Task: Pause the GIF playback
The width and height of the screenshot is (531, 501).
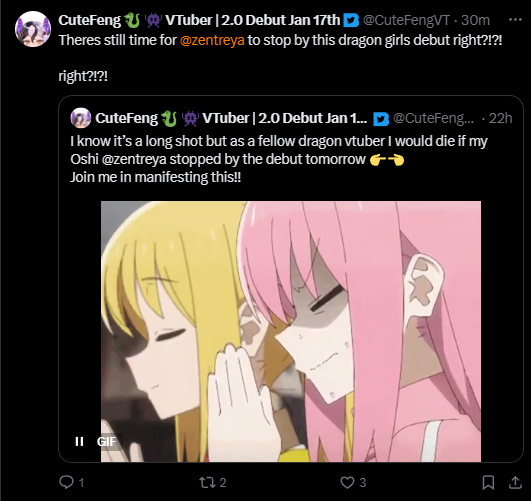Action: click(x=79, y=441)
